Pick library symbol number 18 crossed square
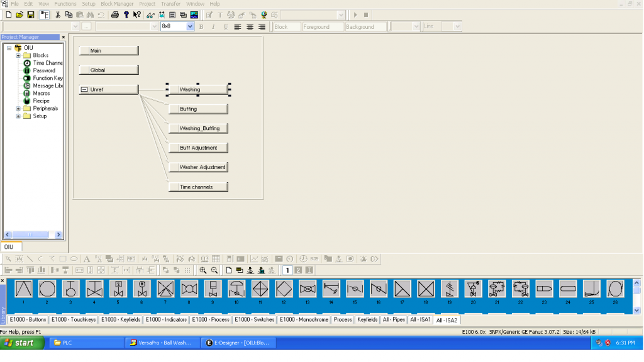The image size is (644, 362). click(x=426, y=289)
